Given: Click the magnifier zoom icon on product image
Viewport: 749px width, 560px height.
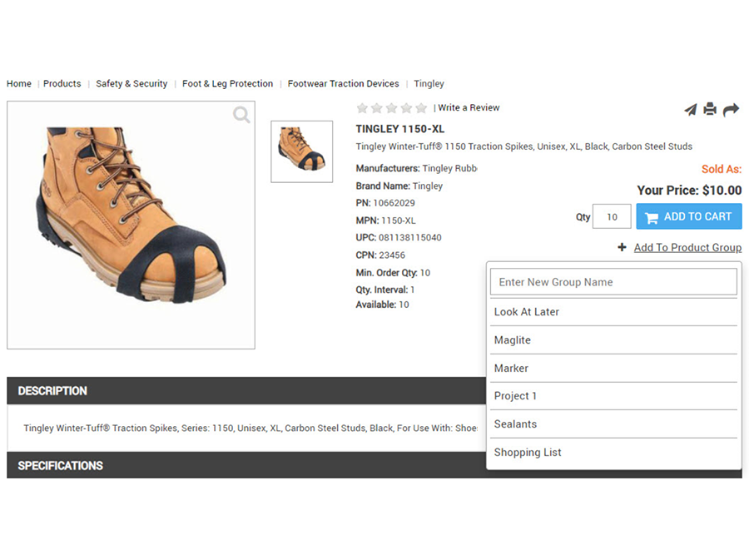Looking at the screenshot, I should coord(241,115).
